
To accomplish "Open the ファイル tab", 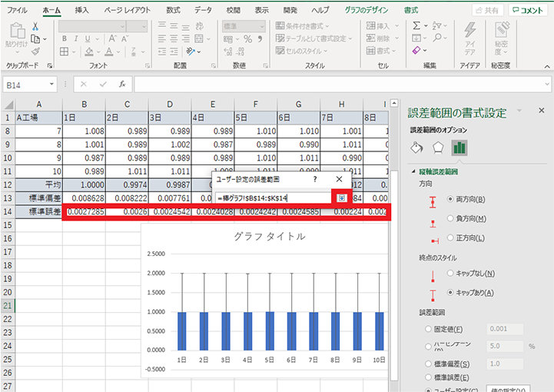I will point(17,10).
